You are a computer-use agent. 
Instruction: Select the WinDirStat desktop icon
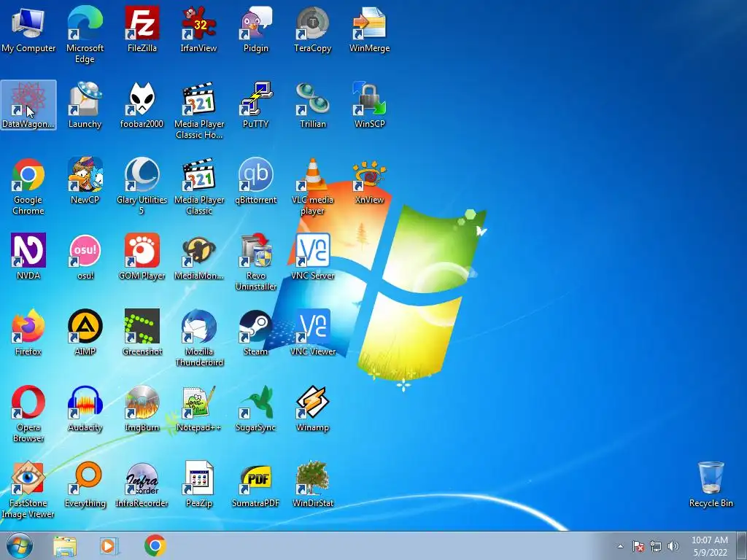click(312, 484)
